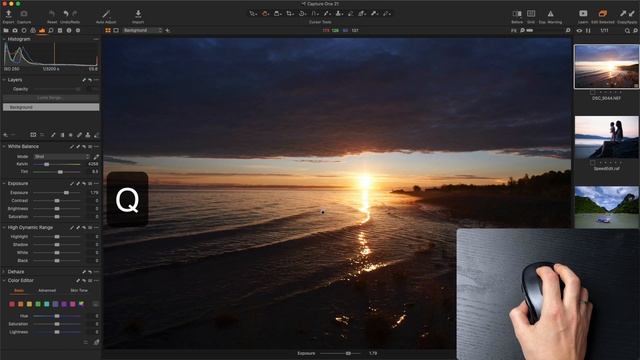Switch to Advanced tab in Color Editor
Image resolution: width=640 pixels, height=360 pixels.
(47, 291)
